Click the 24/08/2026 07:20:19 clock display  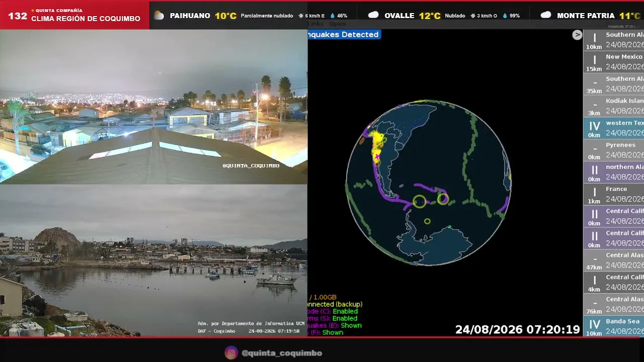click(518, 330)
